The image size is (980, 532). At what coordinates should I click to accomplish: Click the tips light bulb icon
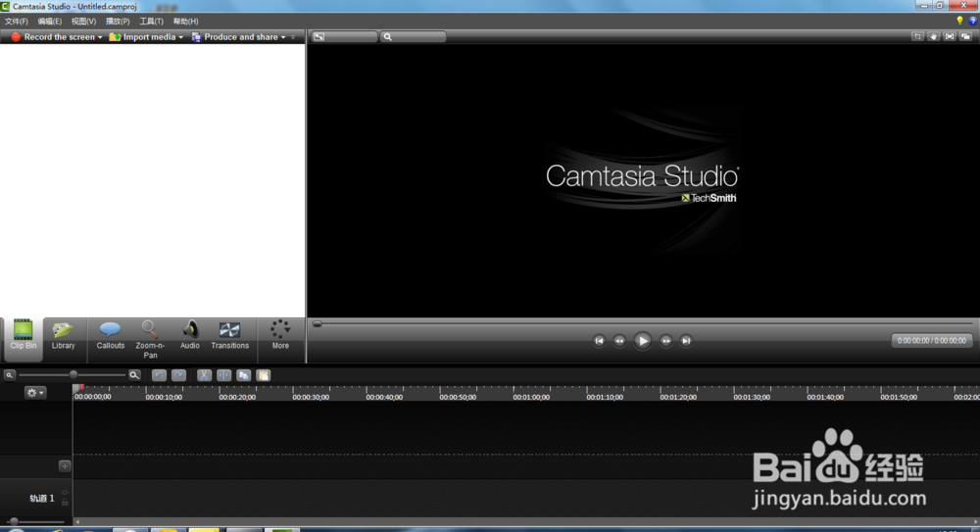click(960, 21)
